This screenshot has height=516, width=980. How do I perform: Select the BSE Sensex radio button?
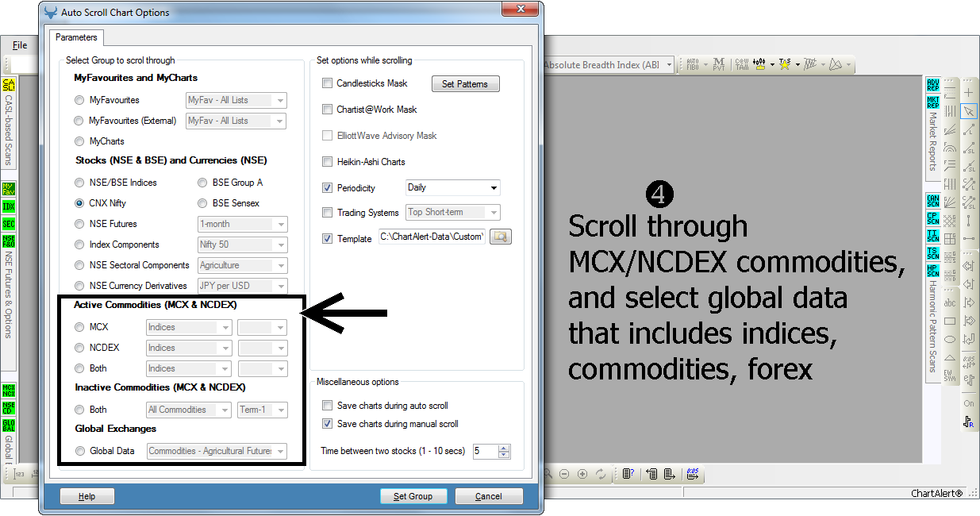click(202, 203)
